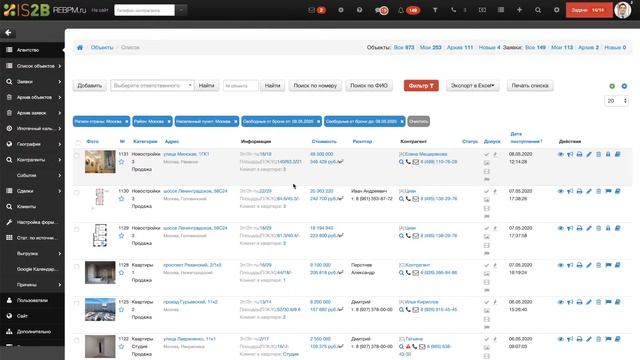This screenshot has height=360, width=640.
Task: Call contractor of object 1130 via phone icon
Action: pyautogui.click(x=408, y=199)
